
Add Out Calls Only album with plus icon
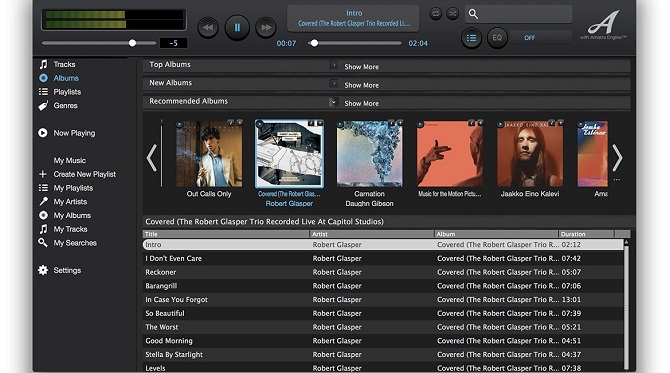tap(239, 123)
